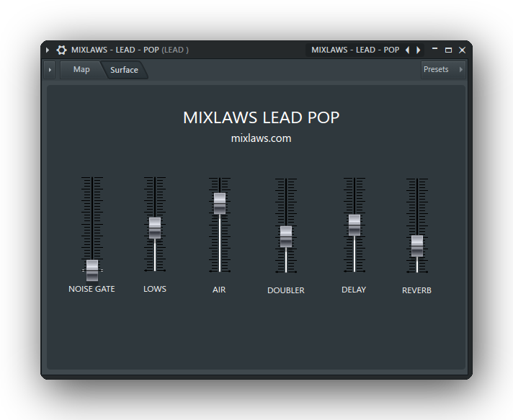
Task: Select previous preset arrow
Action: tap(407, 50)
